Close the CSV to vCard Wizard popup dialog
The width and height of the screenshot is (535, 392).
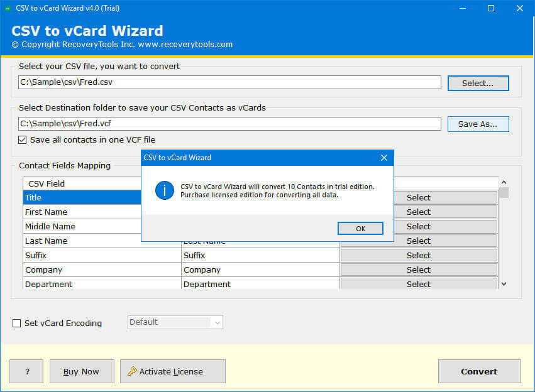point(384,158)
